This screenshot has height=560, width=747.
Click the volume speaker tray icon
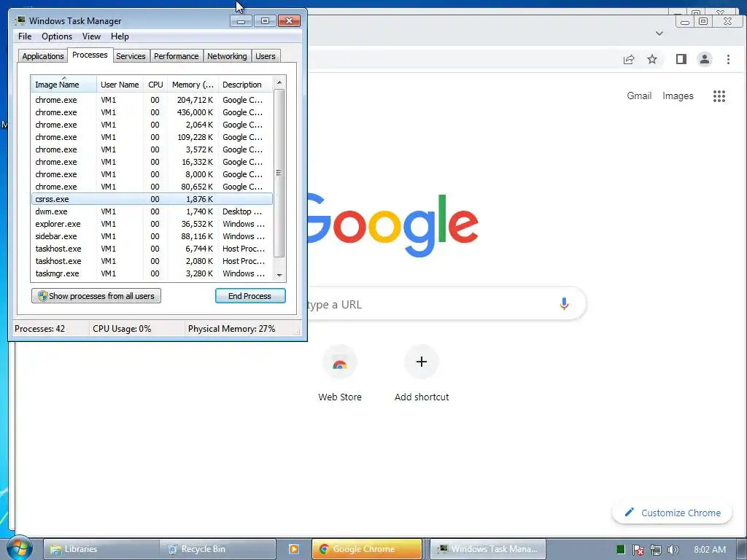[x=673, y=550]
